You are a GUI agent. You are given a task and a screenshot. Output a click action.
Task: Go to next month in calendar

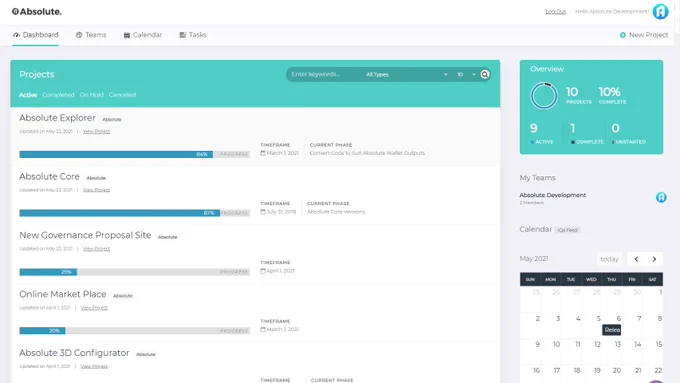pos(654,259)
